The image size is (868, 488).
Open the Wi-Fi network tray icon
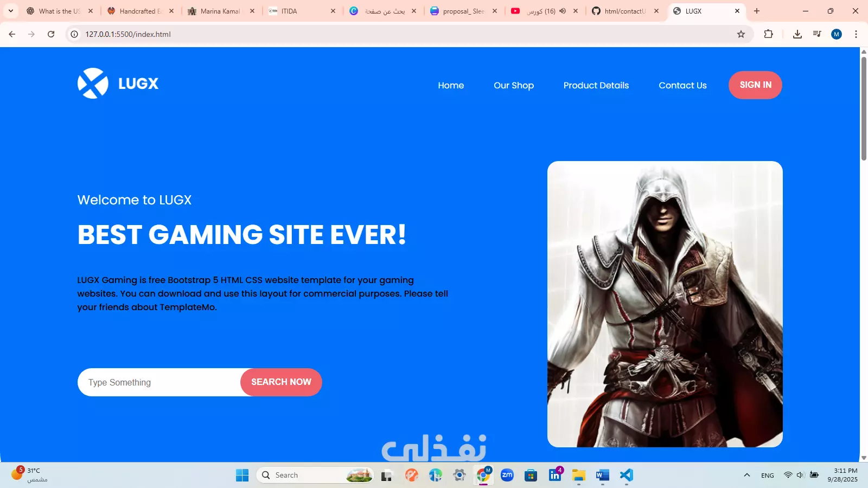pyautogui.click(x=788, y=475)
